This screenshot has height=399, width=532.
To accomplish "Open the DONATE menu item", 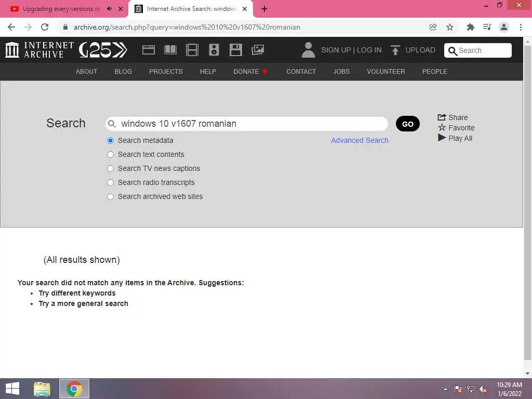I will [x=251, y=72].
